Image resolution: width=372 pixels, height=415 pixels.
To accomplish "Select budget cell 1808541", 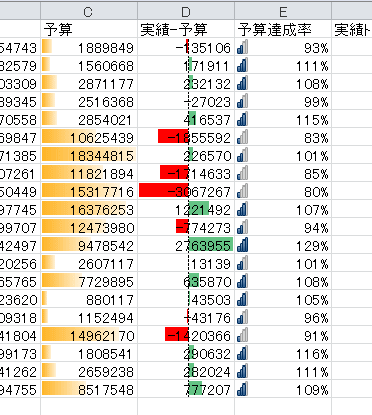I will 89,353.
